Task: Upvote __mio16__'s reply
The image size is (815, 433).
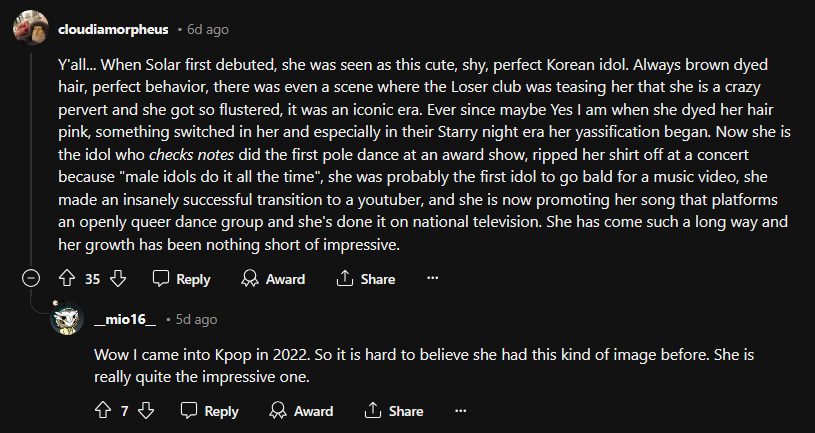Action: (101, 411)
